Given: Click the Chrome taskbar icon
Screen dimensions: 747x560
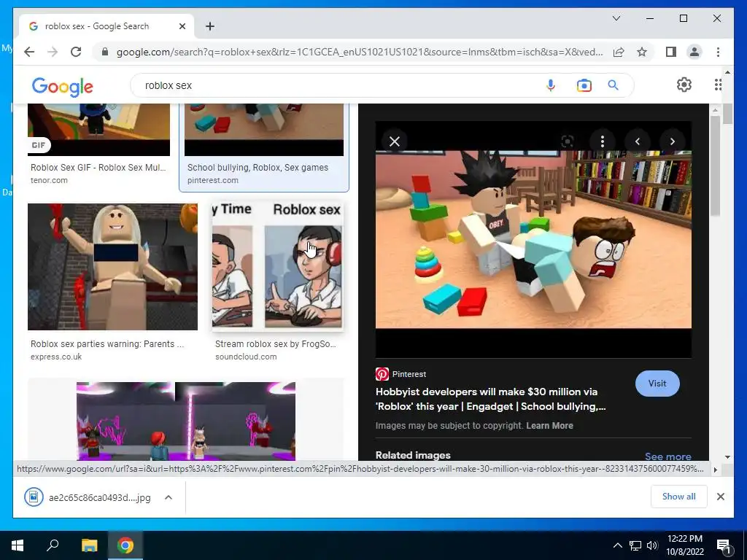Looking at the screenshot, I should click(125, 545).
